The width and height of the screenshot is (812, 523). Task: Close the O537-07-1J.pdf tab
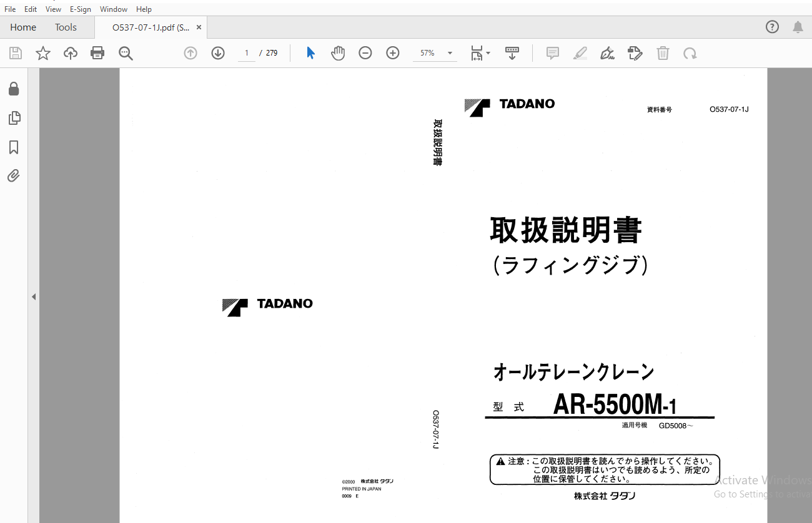[199, 27]
